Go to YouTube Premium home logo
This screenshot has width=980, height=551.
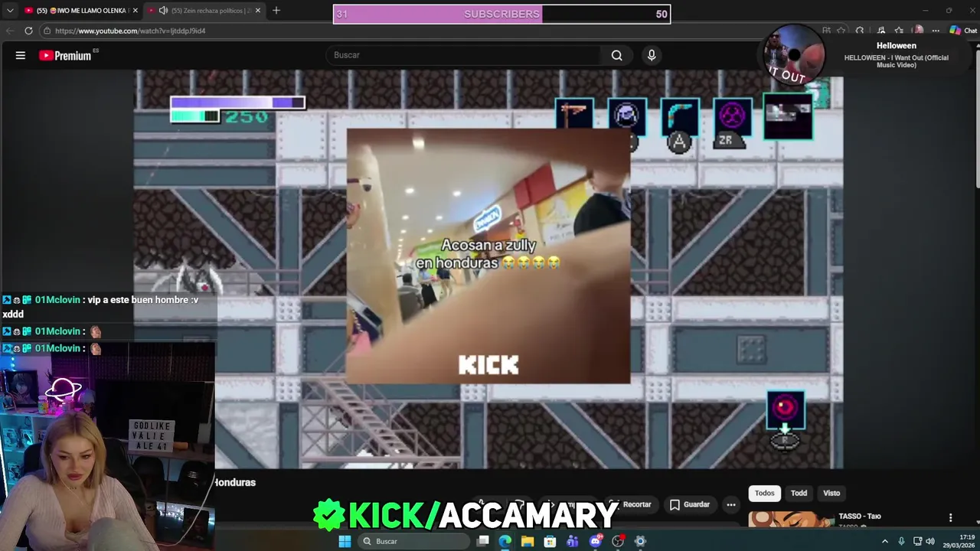[x=65, y=55]
